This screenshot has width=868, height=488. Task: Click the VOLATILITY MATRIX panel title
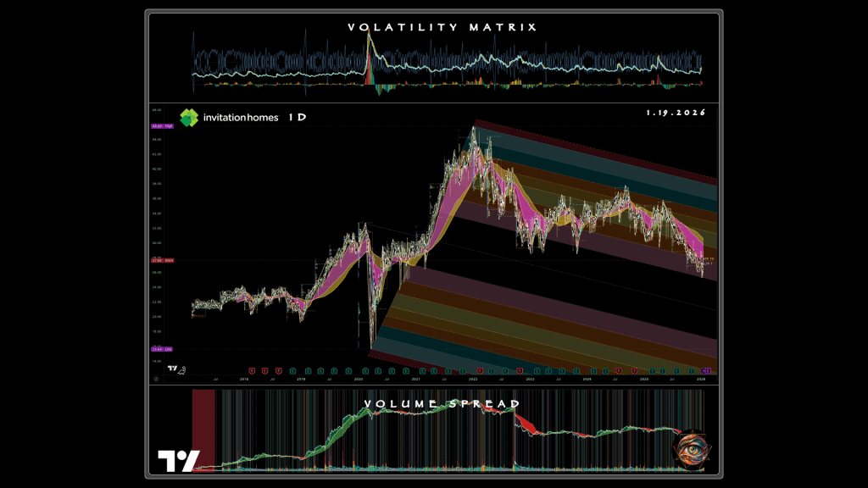pyautogui.click(x=442, y=27)
